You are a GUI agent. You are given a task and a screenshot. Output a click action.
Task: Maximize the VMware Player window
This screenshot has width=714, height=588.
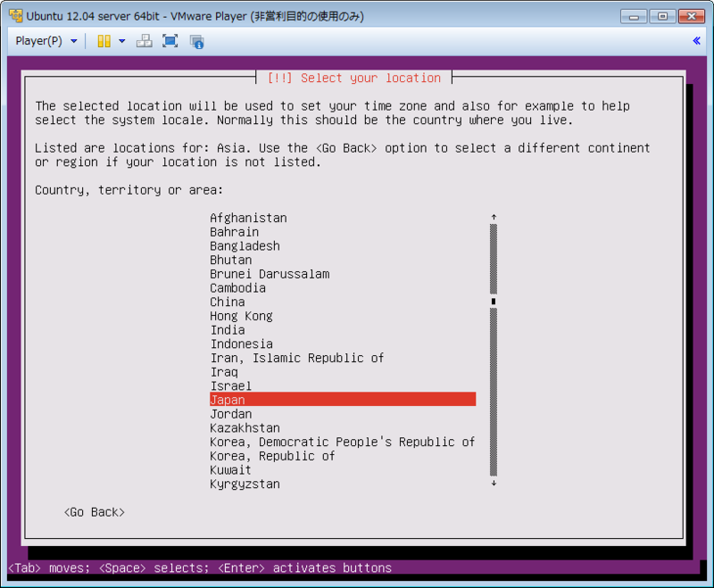click(x=662, y=16)
